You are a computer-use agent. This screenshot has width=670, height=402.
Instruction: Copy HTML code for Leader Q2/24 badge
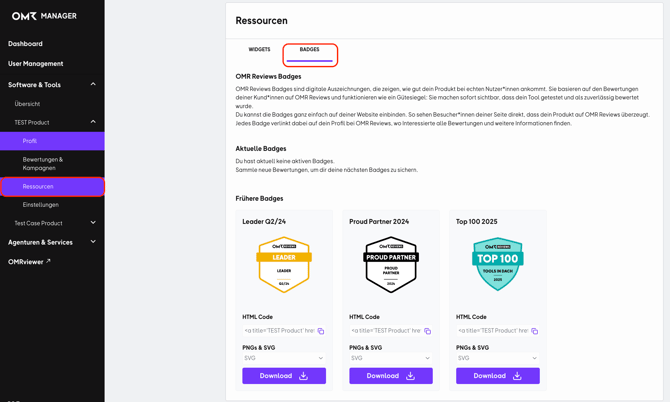click(321, 331)
